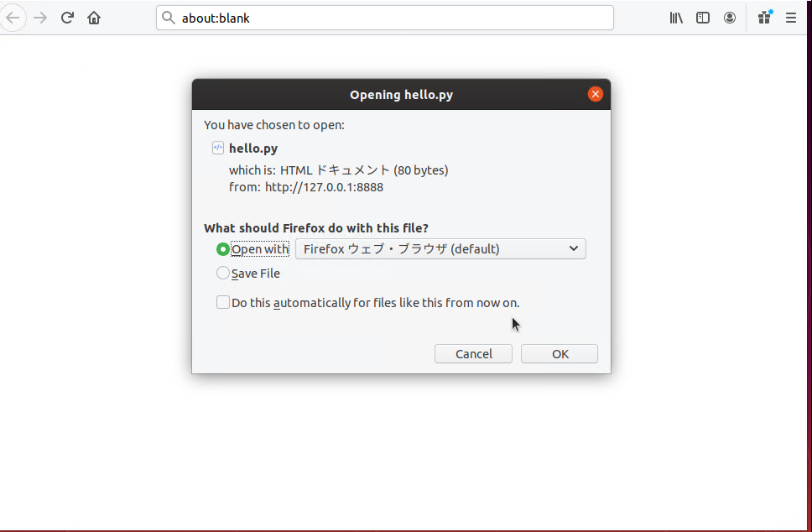This screenshot has width=812, height=532.
Task: Show the sidebars panel icon
Action: point(703,18)
